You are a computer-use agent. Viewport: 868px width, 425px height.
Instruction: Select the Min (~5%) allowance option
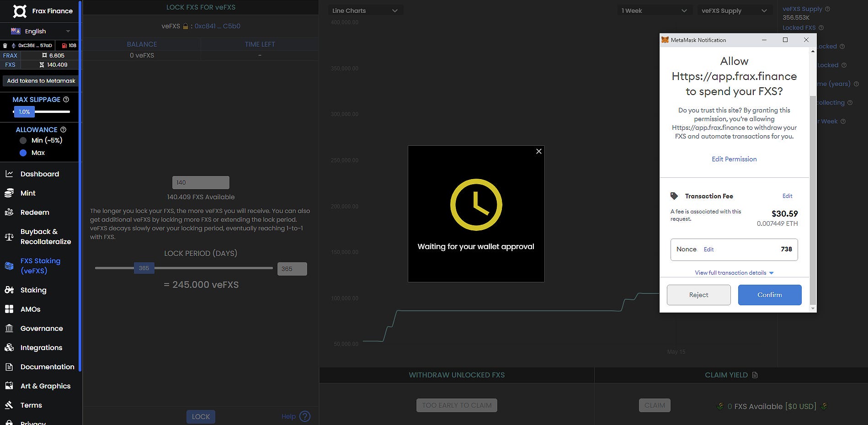[23, 140]
